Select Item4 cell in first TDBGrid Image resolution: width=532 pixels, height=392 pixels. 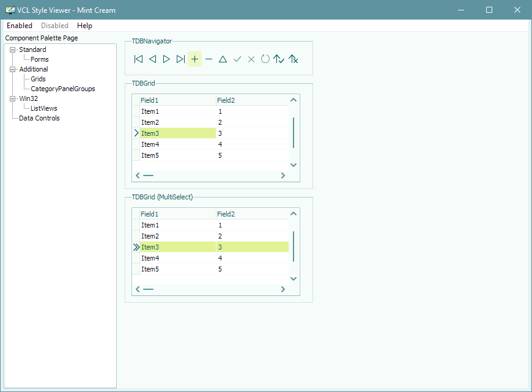[178, 144]
